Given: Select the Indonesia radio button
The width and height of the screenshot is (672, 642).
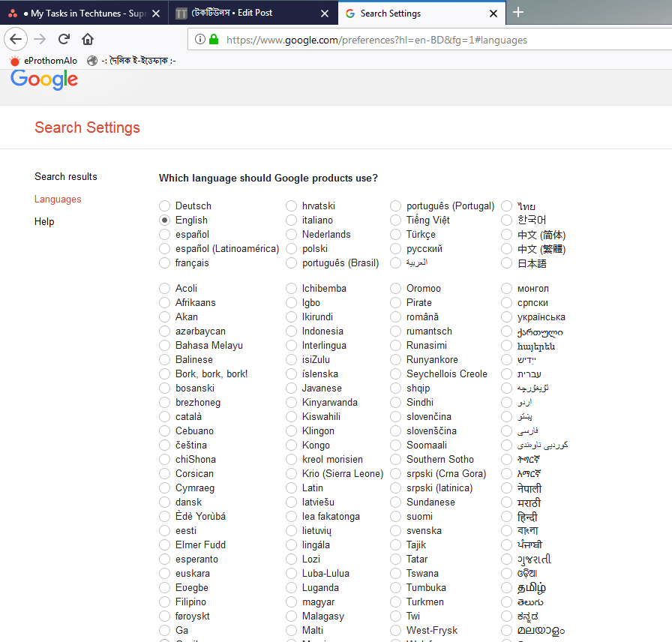Looking at the screenshot, I should (292, 331).
